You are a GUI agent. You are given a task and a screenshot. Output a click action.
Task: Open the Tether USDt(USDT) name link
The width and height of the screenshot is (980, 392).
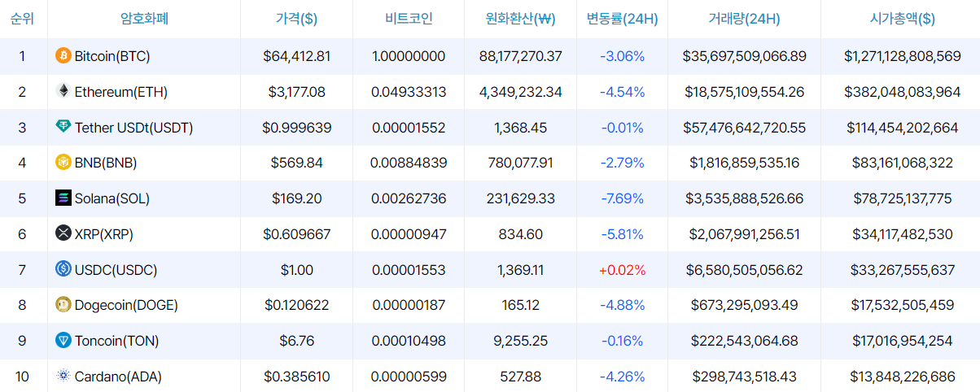[134, 128]
